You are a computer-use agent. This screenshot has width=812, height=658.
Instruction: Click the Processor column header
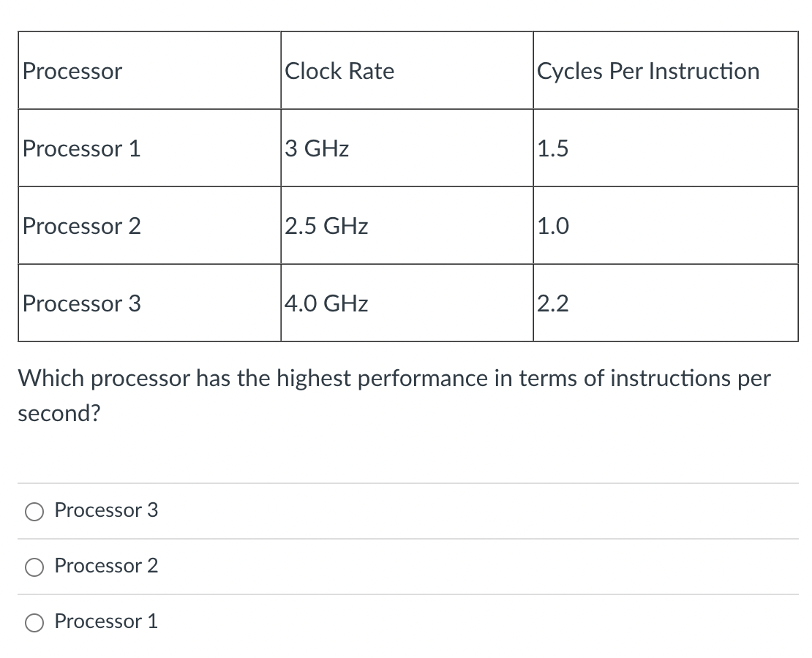72,71
